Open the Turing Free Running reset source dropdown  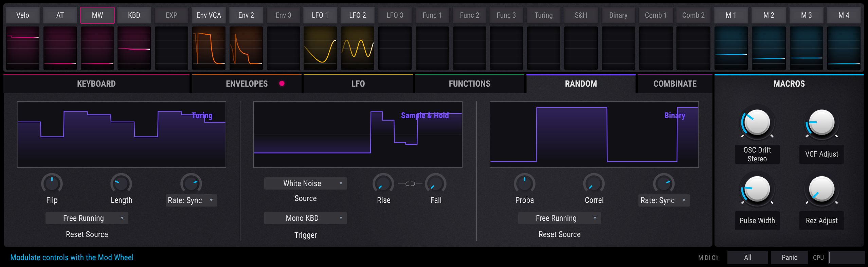pyautogui.click(x=87, y=218)
